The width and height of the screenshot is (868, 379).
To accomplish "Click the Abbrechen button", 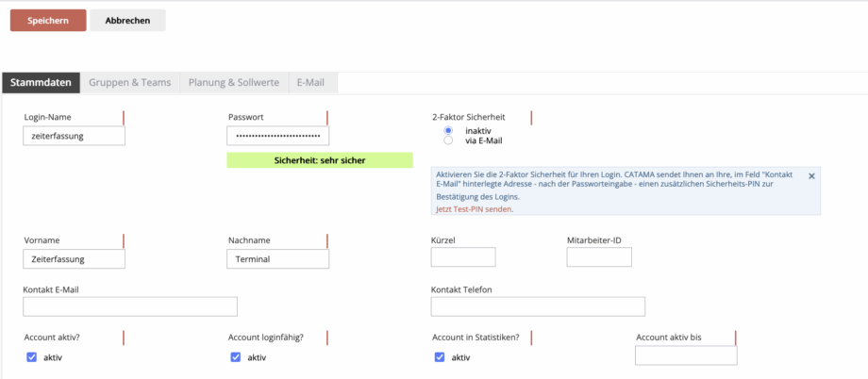I will (128, 21).
